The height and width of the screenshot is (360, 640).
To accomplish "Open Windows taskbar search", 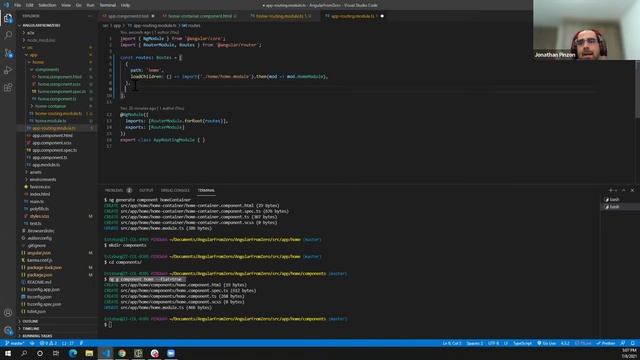I will click(x=24, y=353).
